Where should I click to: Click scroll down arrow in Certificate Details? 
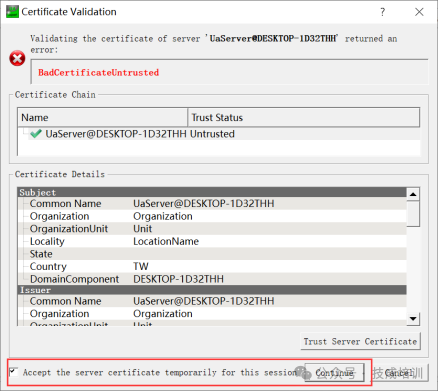pyautogui.click(x=413, y=319)
